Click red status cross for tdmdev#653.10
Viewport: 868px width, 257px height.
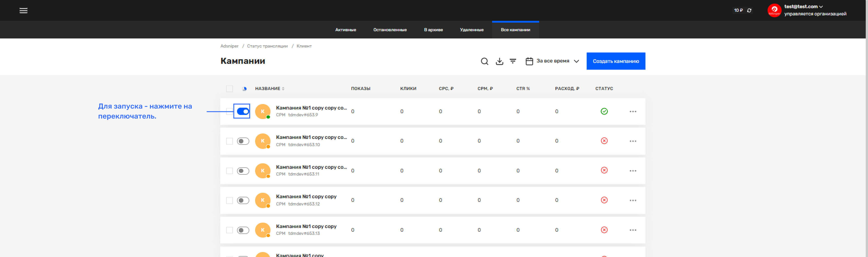tap(604, 141)
